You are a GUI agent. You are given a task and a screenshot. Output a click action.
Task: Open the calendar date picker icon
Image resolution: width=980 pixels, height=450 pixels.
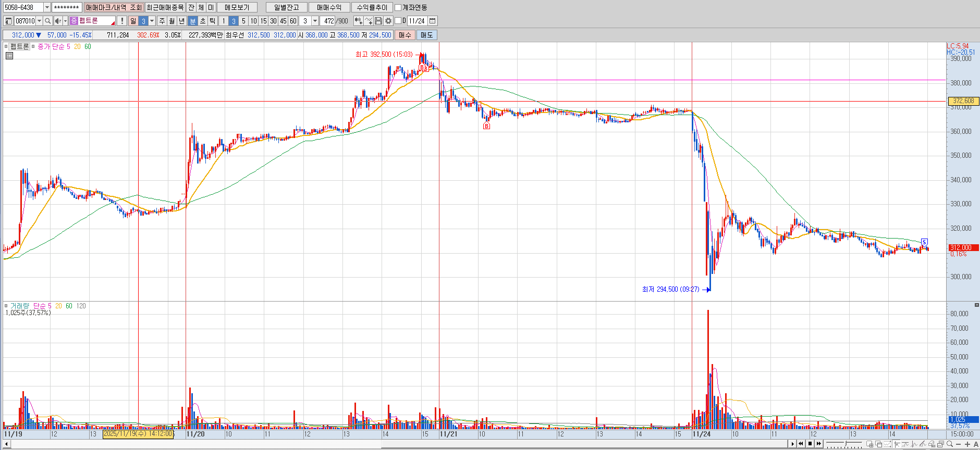433,21
